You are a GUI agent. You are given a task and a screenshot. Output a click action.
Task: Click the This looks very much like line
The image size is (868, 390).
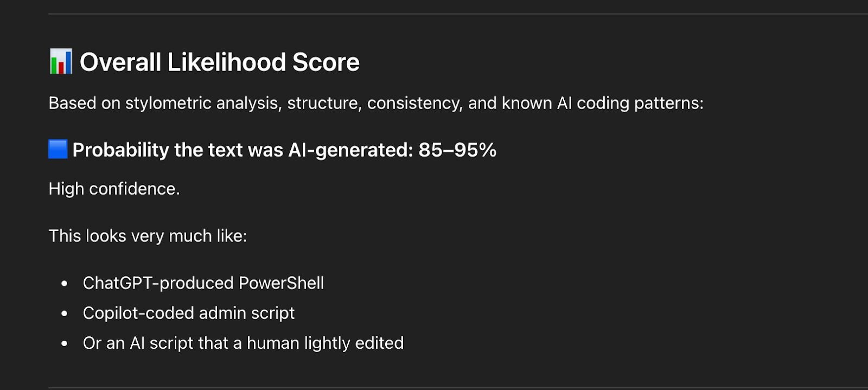pos(148,236)
